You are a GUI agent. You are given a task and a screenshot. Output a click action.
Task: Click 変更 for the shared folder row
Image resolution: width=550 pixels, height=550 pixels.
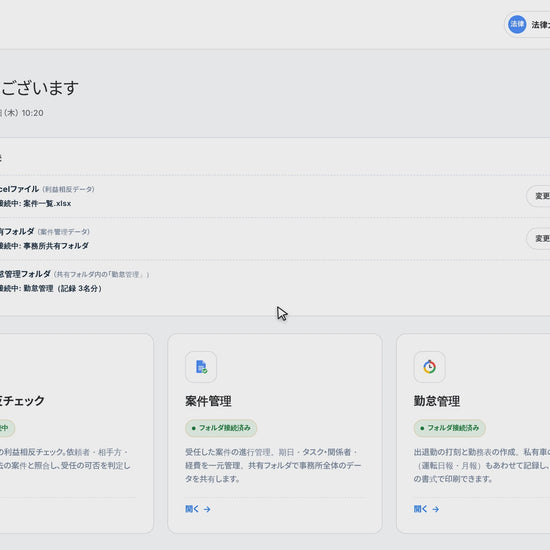538,239
